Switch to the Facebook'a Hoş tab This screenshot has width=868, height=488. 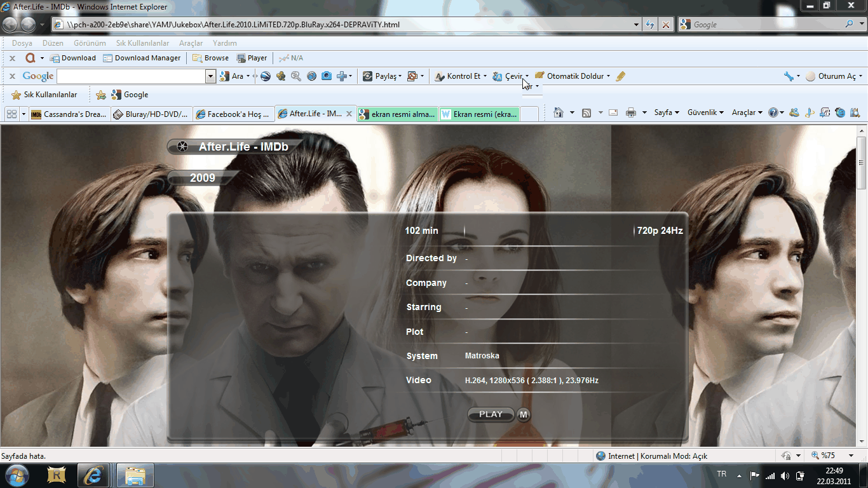233,114
